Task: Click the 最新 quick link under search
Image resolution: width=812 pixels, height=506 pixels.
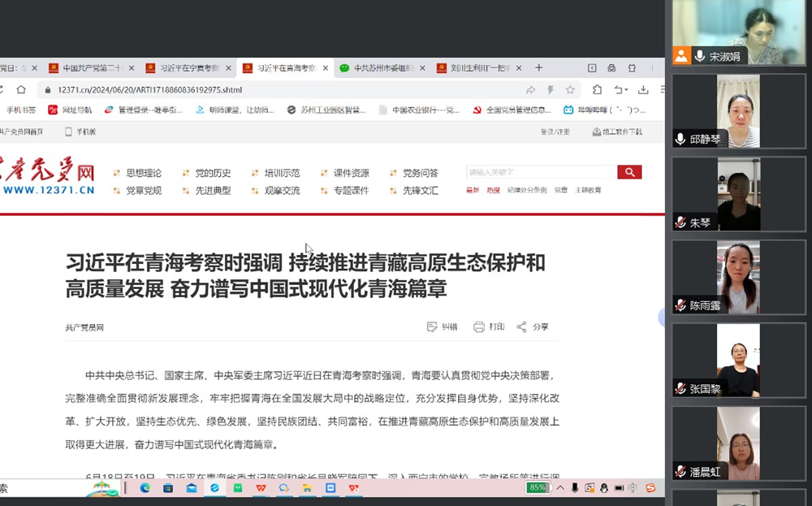Action: 473,190
